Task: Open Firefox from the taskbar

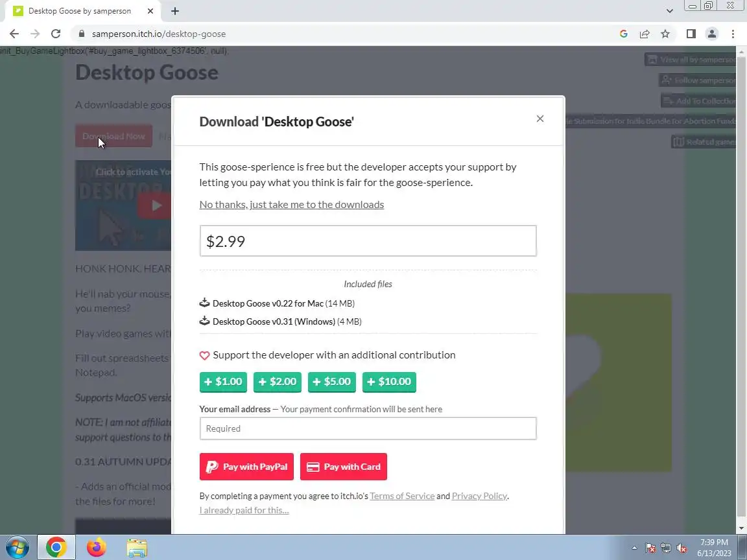Action: 96,547
